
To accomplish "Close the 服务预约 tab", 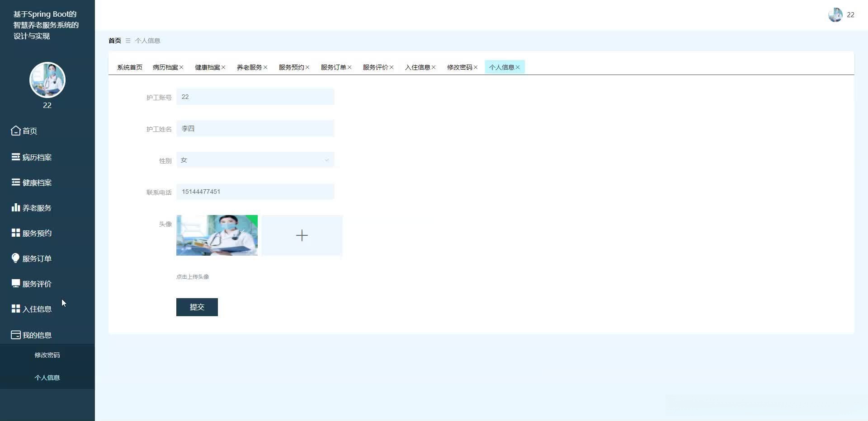I will coord(307,67).
